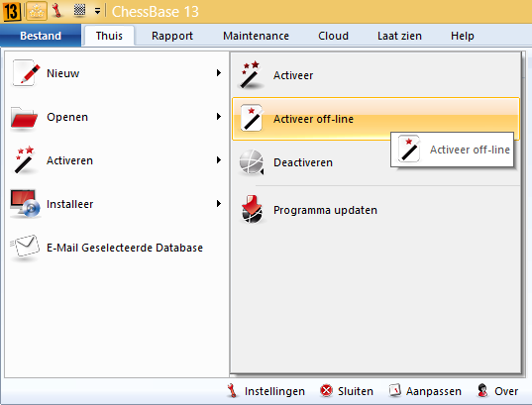Screen dimensions: 532x405
Task: Switch to the Maintenance tab
Action: pyautogui.click(x=256, y=36)
